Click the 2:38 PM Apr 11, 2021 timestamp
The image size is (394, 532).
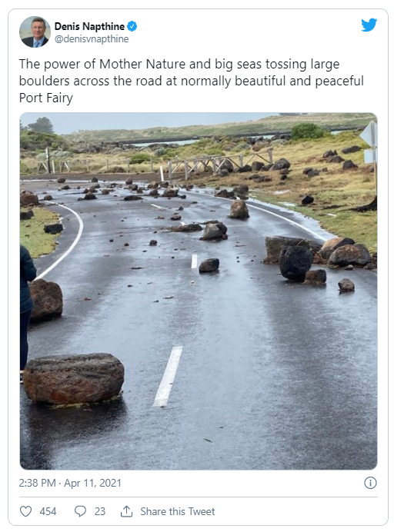pos(70,483)
